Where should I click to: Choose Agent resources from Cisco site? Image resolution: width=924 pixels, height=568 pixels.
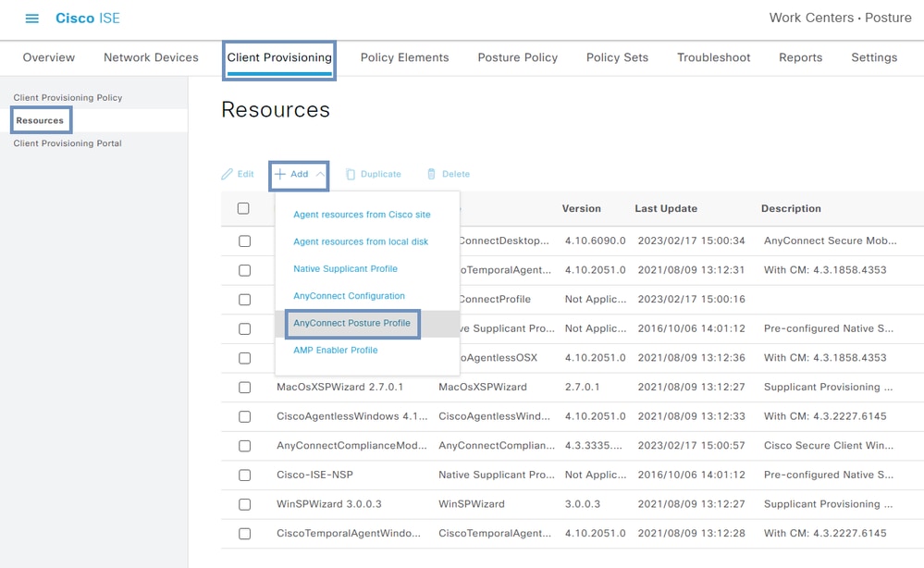362,215
